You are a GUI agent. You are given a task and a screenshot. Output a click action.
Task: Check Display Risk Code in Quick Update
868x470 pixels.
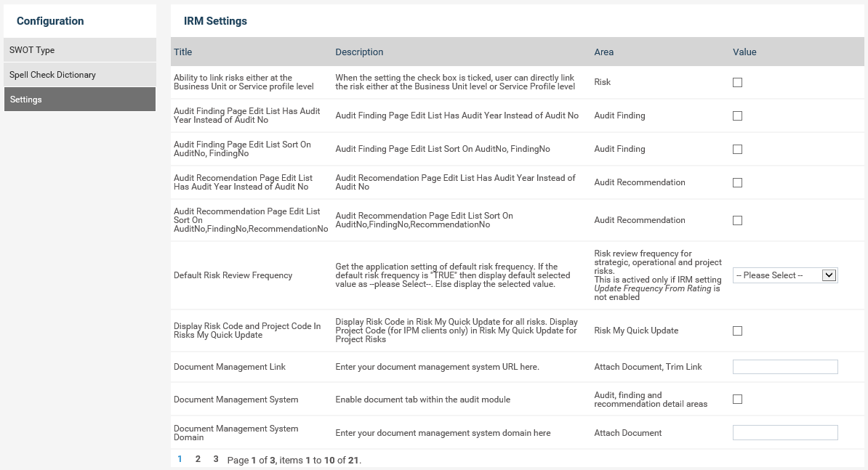737,331
